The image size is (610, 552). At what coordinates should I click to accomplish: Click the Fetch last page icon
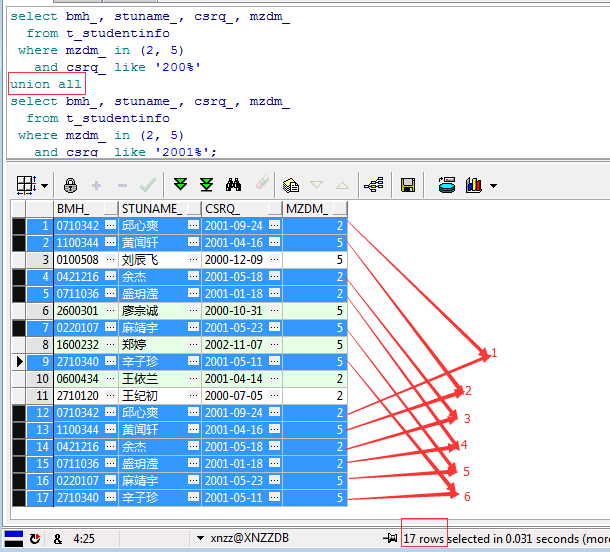pyautogui.click(x=206, y=185)
